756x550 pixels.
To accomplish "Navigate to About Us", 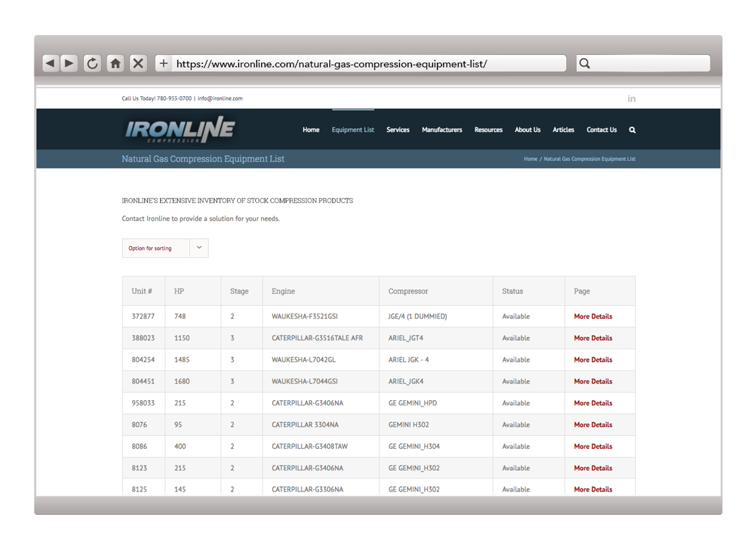I will click(527, 130).
